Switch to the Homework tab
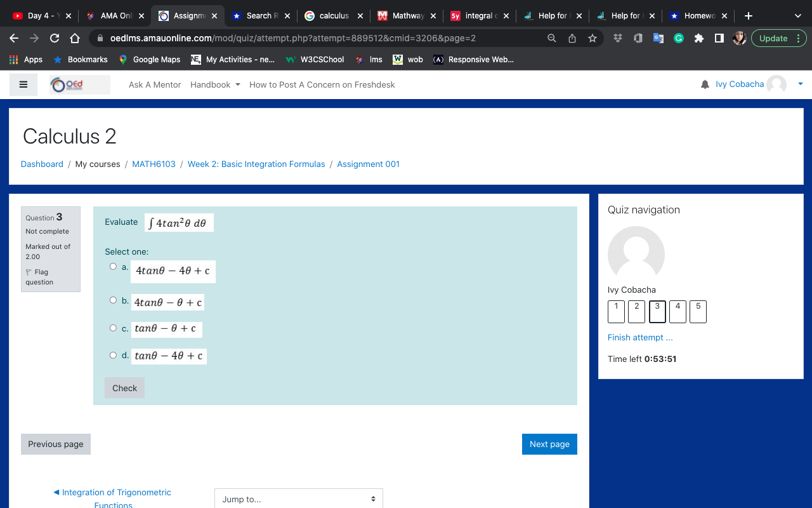 coord(699,16)
